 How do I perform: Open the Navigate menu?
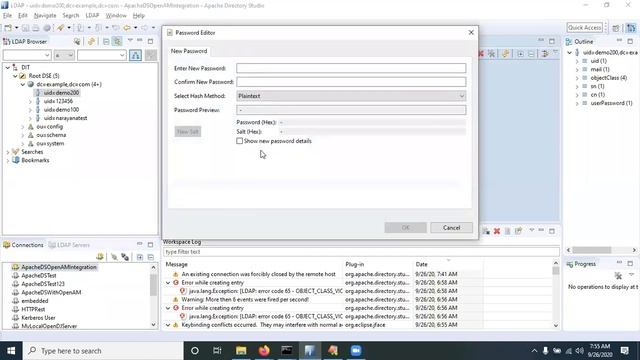[45, 16]
